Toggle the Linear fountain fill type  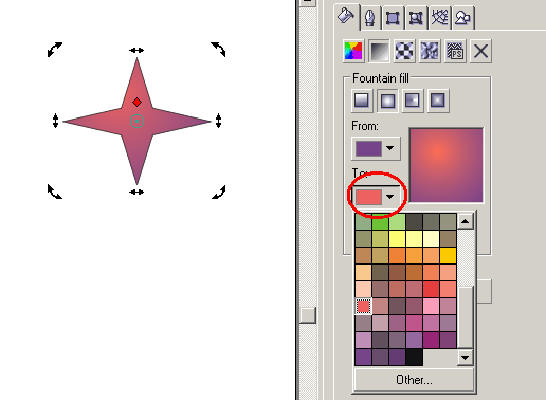click(362, 101)
